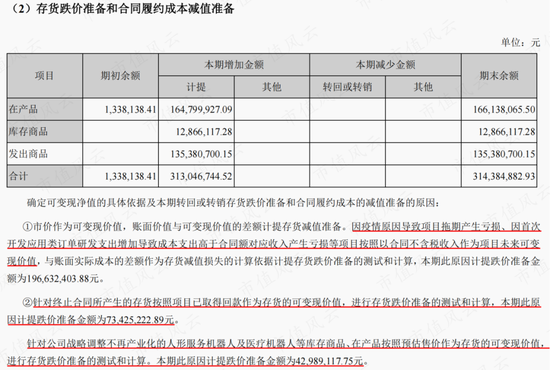Click the 项目 column header cell

pos(45,76)
